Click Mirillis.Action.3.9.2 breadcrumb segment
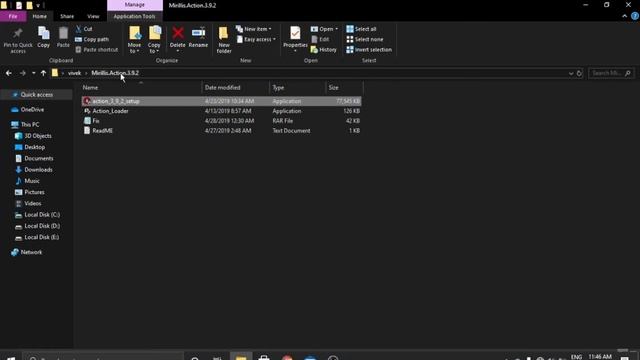This screenshot has height=360, width=640. point(115,73)
